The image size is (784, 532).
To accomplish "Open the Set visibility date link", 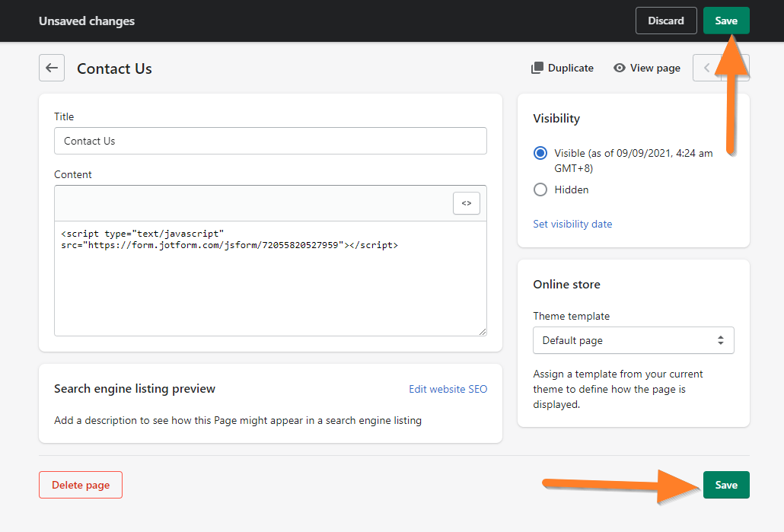I will pyautogui.click(x=572, y=224).
